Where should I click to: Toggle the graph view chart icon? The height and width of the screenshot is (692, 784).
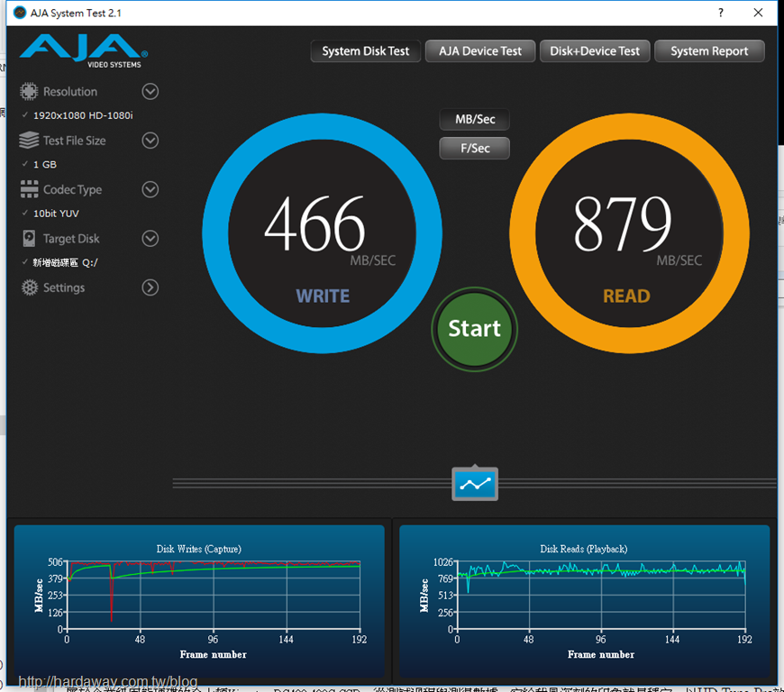pyautogui.click(x=475, y=484)
